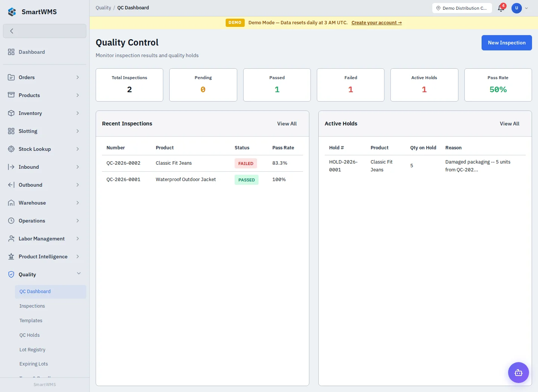Select inspection QC-2026-0001 row number
Screen dimensions: 538x392
click(123, 180)
